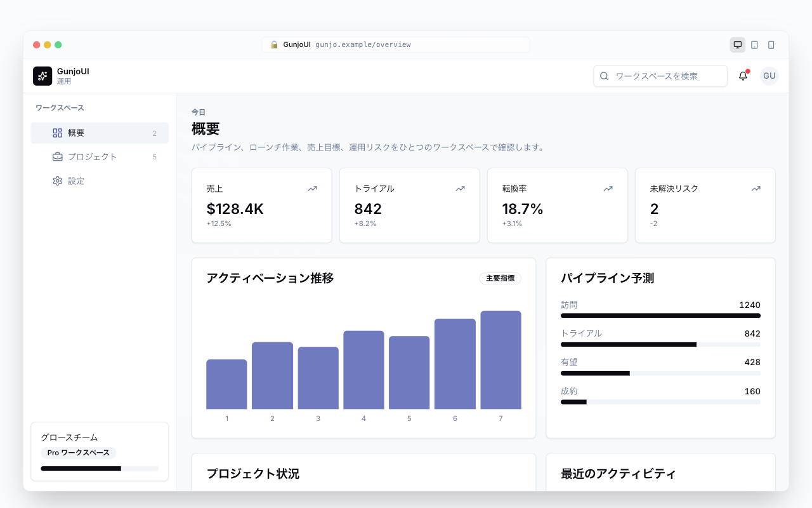Click the 1240 visits value

coord(750,305)
